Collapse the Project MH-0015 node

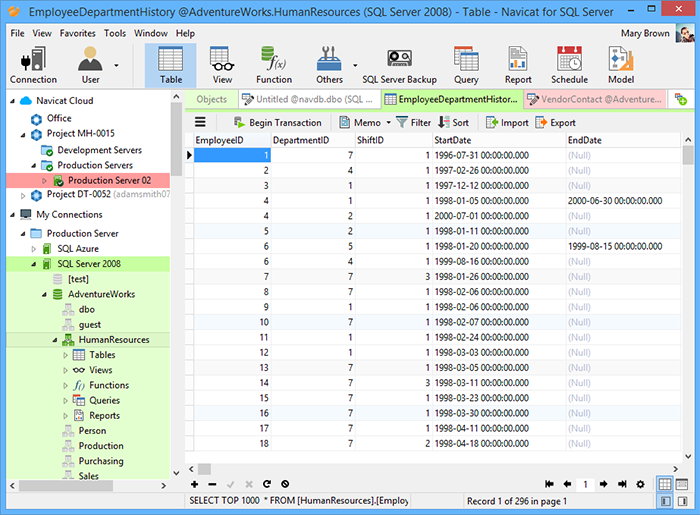coord(23,134)
